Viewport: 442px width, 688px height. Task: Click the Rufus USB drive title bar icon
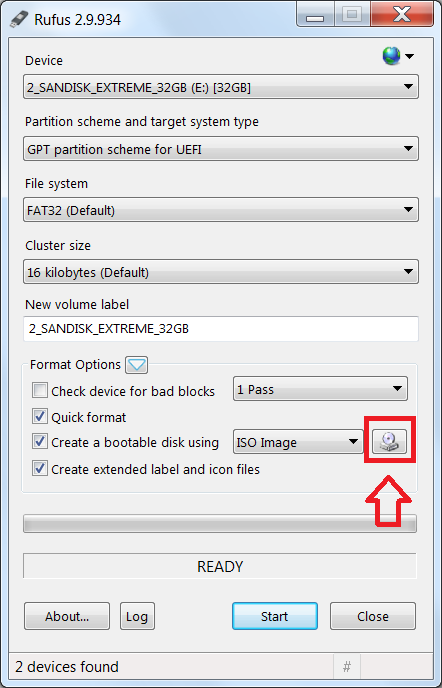18,19
